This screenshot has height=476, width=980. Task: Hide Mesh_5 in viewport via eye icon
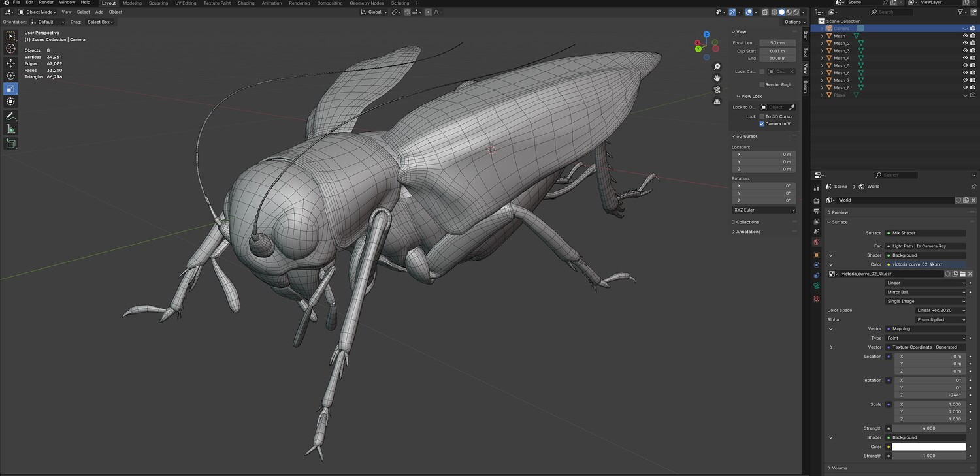[965, 65]
